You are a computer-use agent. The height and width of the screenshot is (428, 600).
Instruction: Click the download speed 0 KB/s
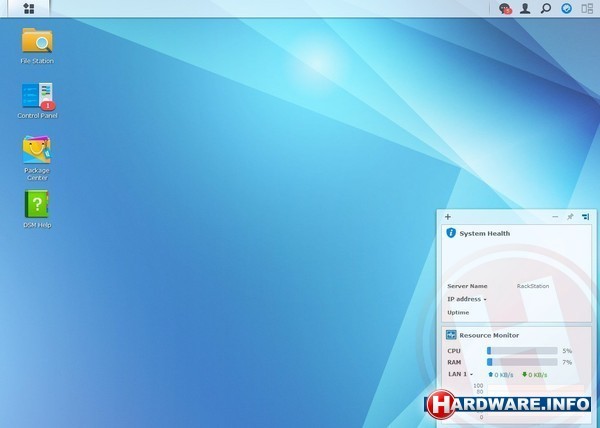(535, 375)
